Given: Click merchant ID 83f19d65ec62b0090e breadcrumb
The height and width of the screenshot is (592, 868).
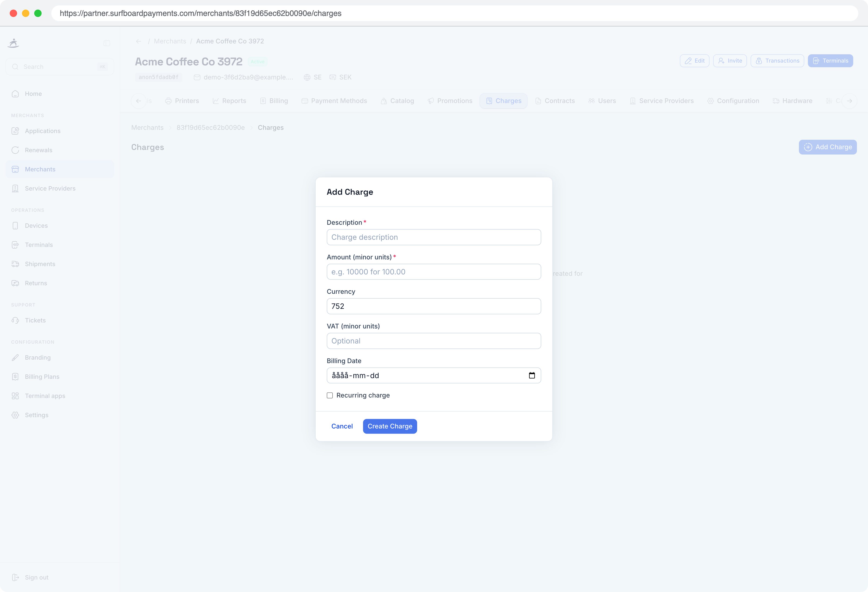Looking at the screenshot, I should [211, 128].
